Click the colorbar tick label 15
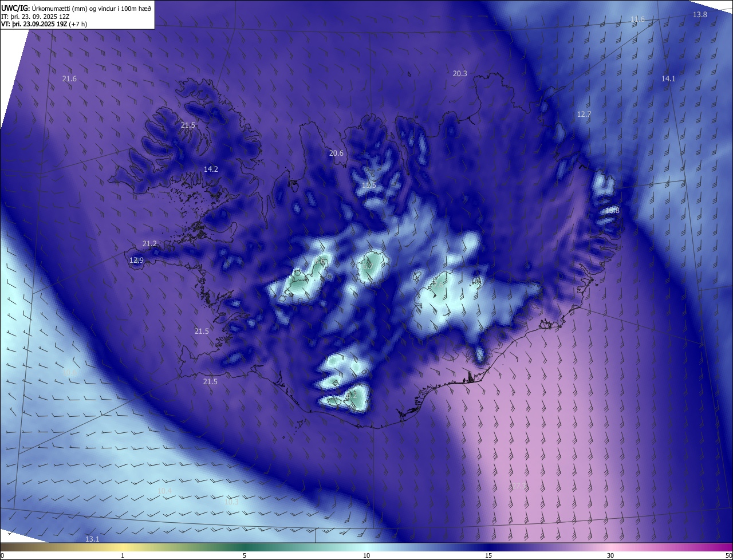The width and height of the screenshot is (733, 560). tap(488, 555)
